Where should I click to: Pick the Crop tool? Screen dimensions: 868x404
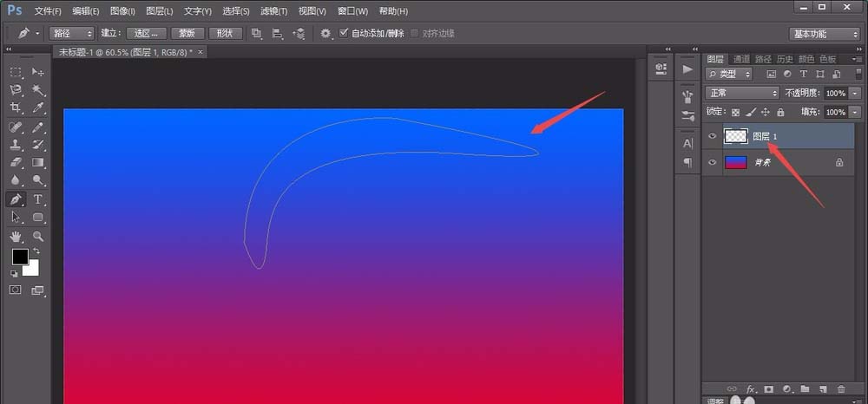point(16,108)
